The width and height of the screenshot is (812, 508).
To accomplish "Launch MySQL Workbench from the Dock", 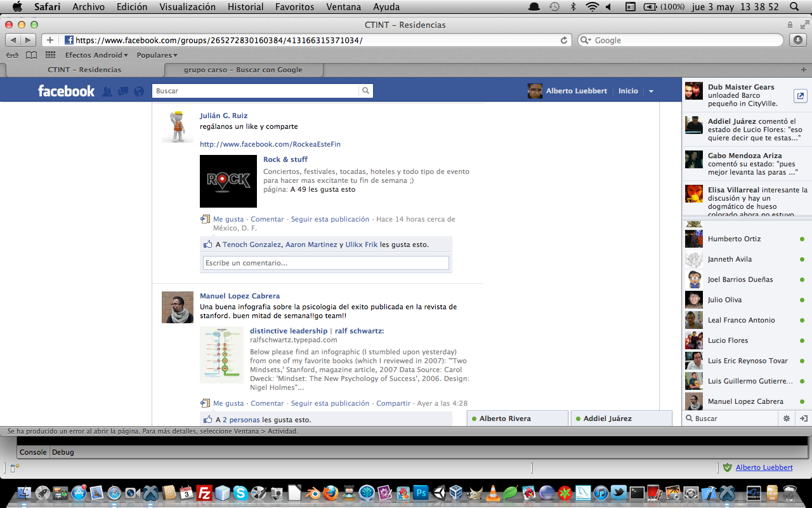I will point(582,493).
